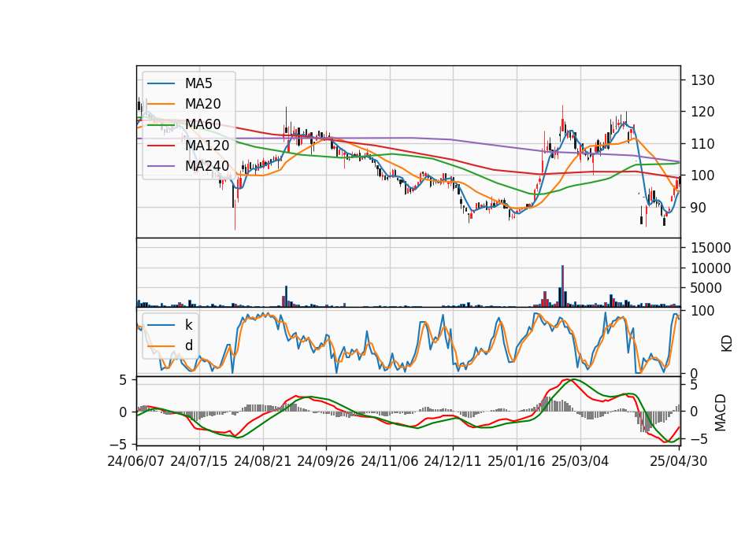Click the 25/01/16 date label

(517, 461)
